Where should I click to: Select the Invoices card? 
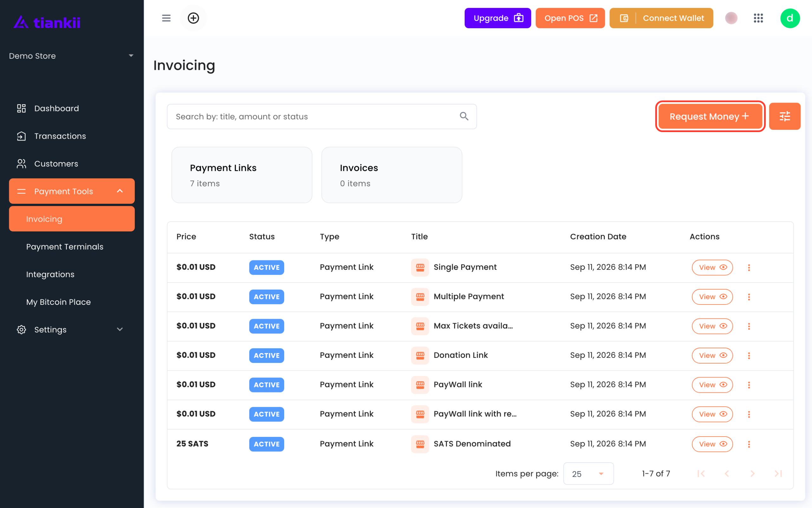pyautogui.click(x=392, y=175)
